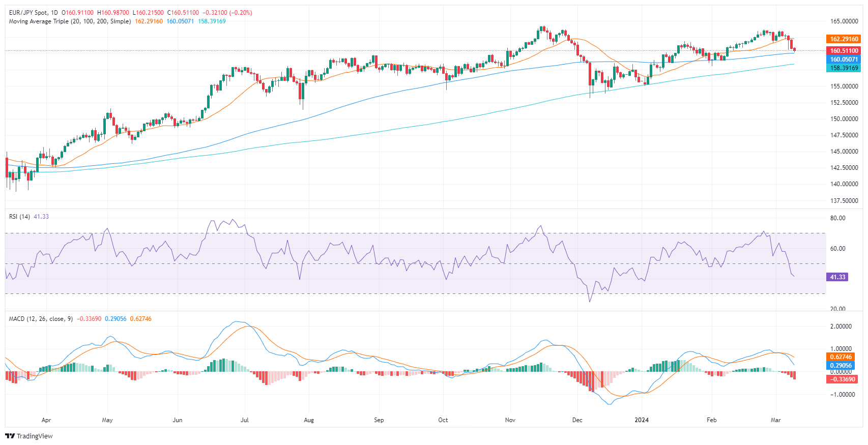Open the Moving Average Triple indicator legend
This screenshot has height=445, width=868.
[70, 21]
